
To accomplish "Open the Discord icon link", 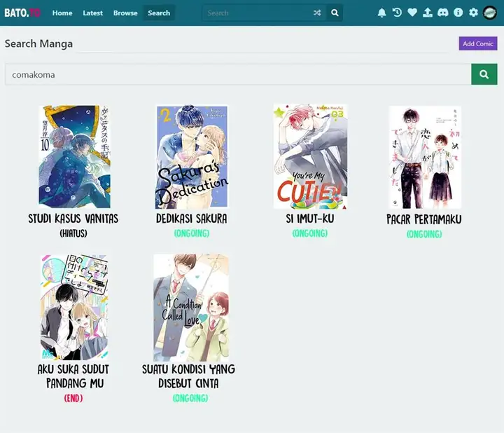I will tap(443, 13).
